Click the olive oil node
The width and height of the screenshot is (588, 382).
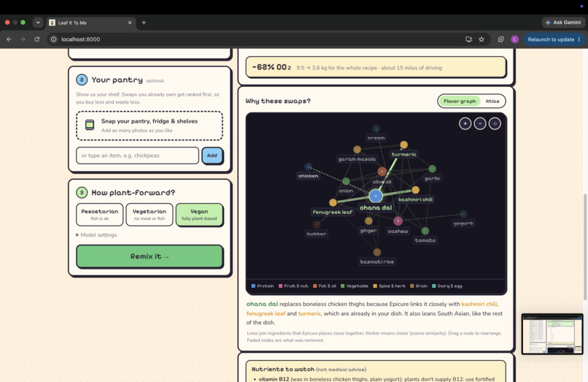tap(382, 172)
